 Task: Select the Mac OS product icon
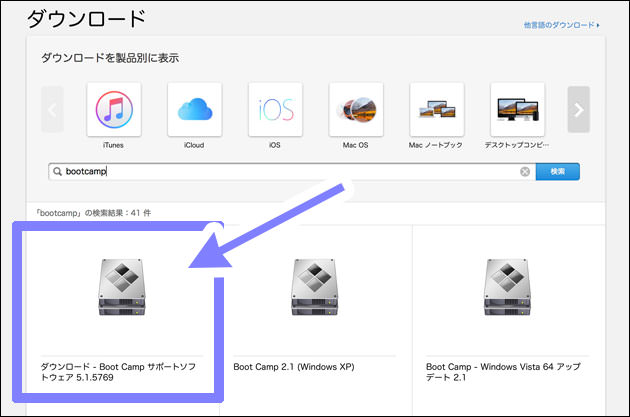(x=356, y=109)
